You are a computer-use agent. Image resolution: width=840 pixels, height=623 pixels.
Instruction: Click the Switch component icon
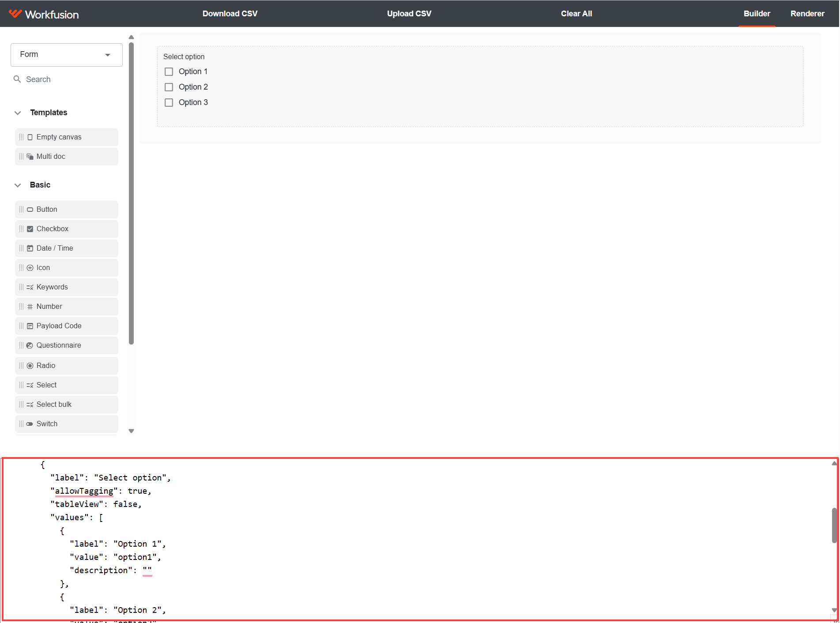(x=30, y=424)
